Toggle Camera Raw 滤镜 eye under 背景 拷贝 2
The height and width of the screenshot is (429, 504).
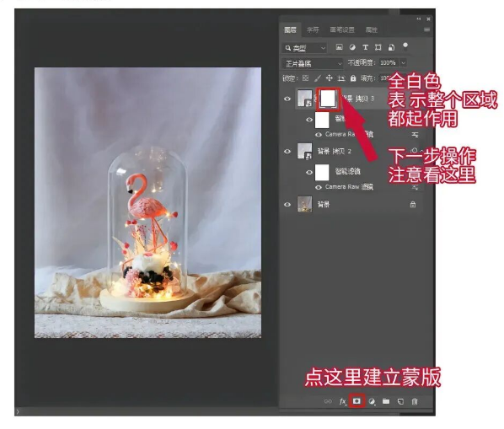(x=319, y=187)
